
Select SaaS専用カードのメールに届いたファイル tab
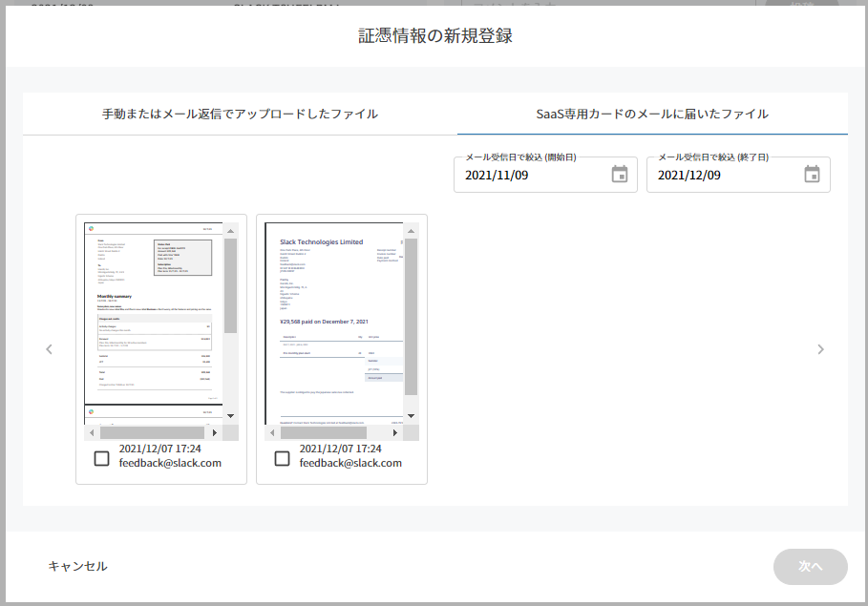point(652,114)
